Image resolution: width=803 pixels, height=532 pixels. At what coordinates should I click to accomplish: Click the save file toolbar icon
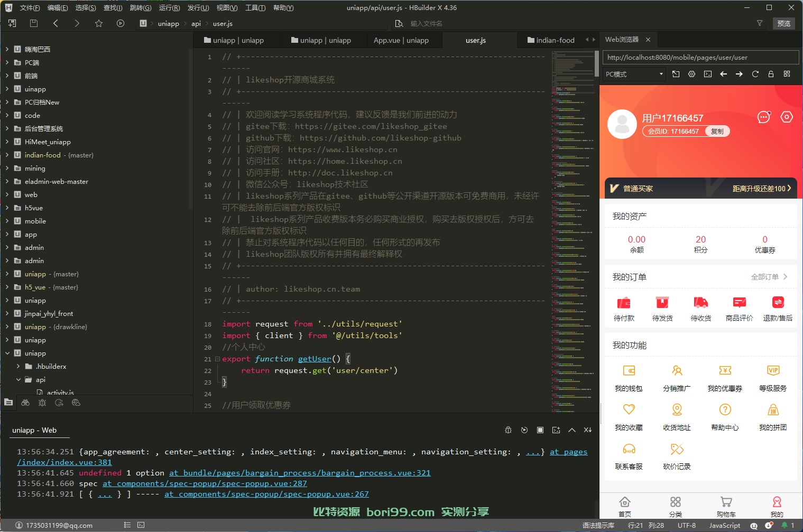[x=34, y=23]
